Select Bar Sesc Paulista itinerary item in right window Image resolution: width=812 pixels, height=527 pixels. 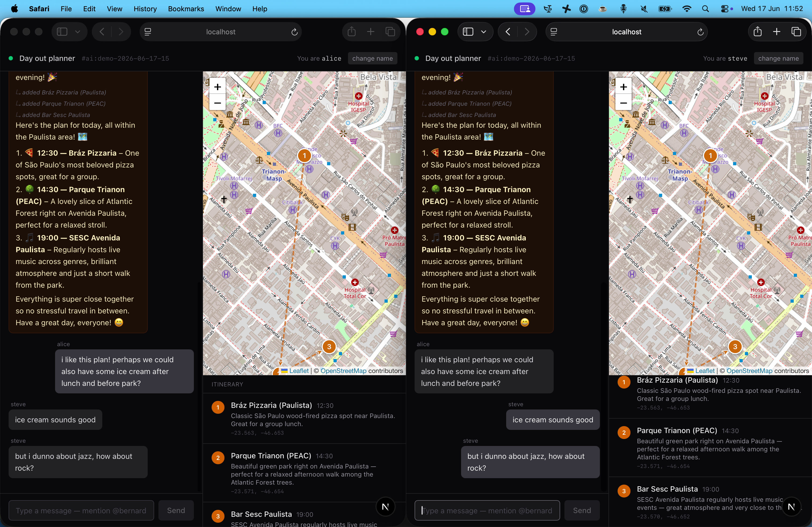[710, 502]
